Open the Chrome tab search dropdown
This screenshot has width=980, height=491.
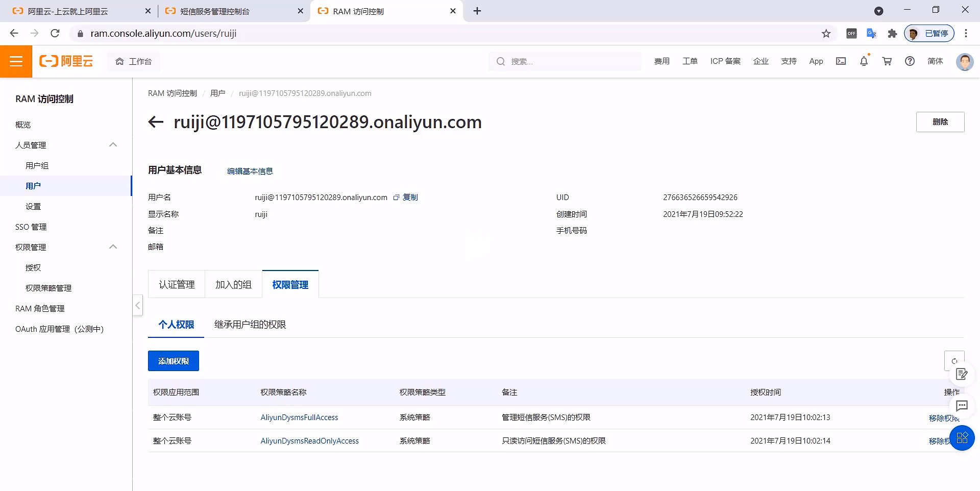click(878, 11)
